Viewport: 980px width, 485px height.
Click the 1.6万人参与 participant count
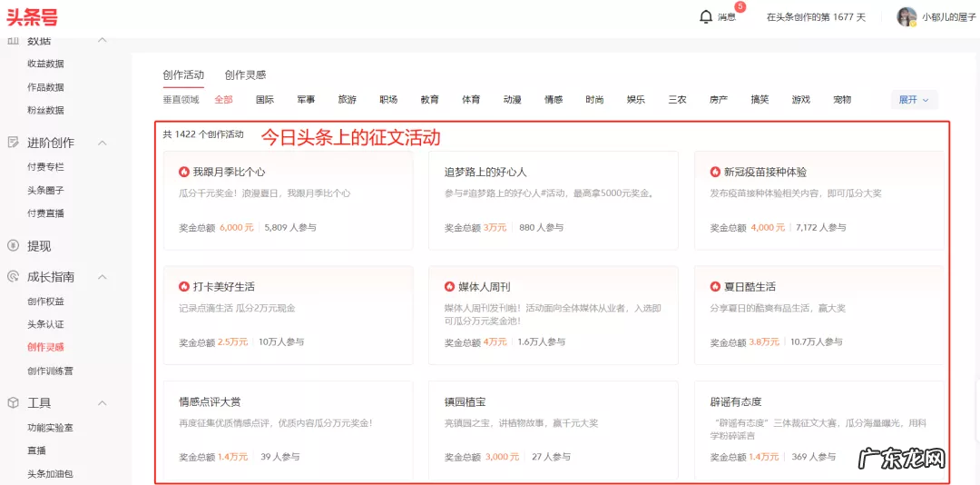541,341
